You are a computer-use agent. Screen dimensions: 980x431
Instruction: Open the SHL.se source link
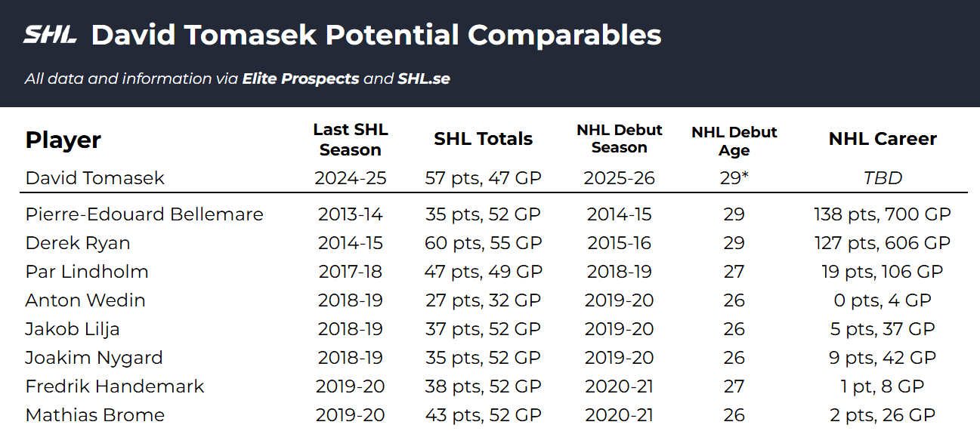pos(424,79)
